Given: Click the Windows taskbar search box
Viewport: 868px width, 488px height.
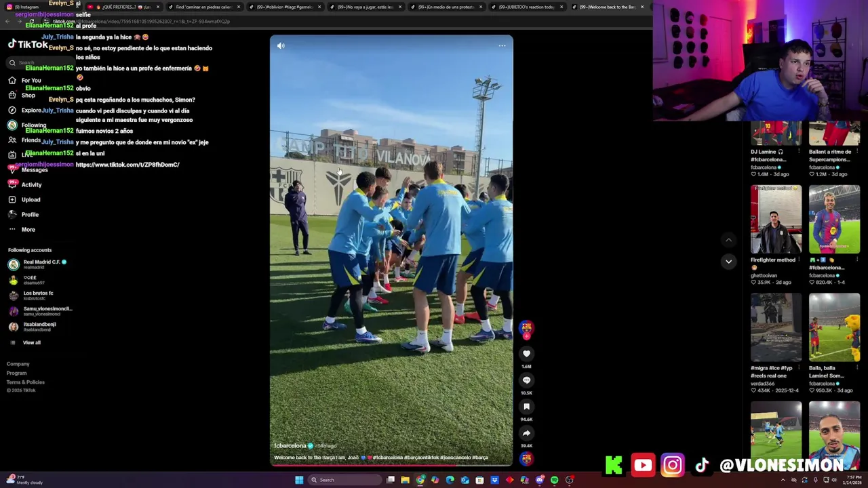Looking at the screenshot, I should pyautogui.click(x=344, y=480).
